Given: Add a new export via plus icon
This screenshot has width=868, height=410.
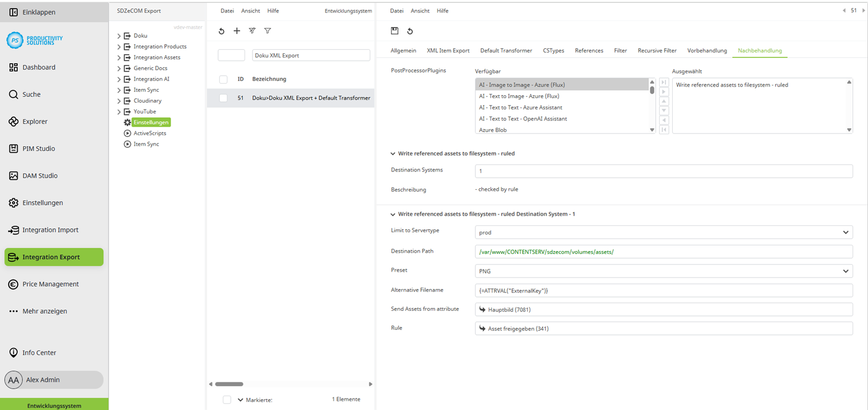Looking at the screenshot, I should pyautogui.click(x=237, y=31).
